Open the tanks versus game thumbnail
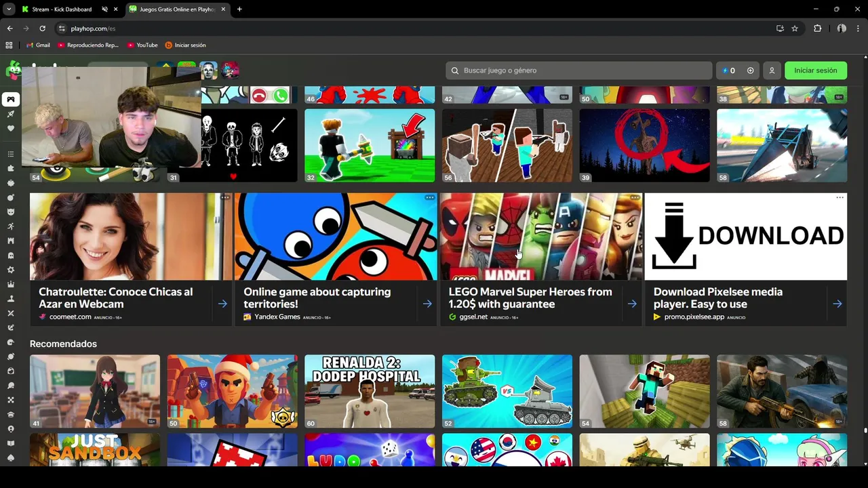This screenshot has width=868, height=488. [x=507, y=391]
